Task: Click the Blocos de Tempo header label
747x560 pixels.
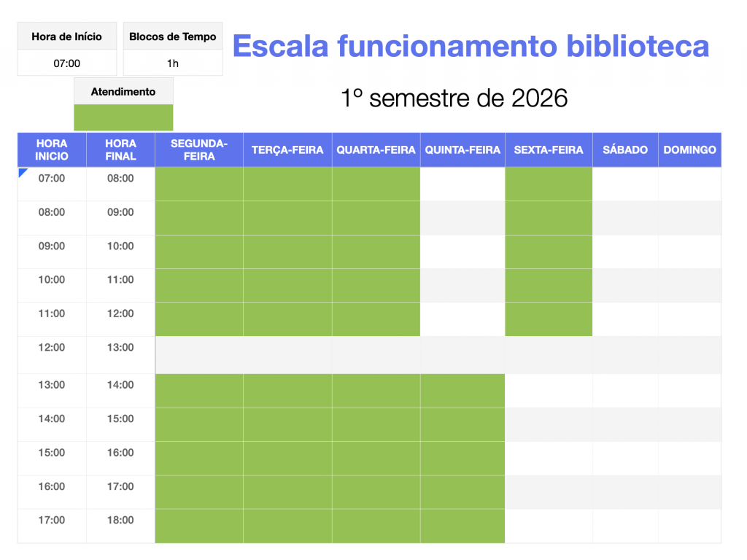Action: [173, 37]
